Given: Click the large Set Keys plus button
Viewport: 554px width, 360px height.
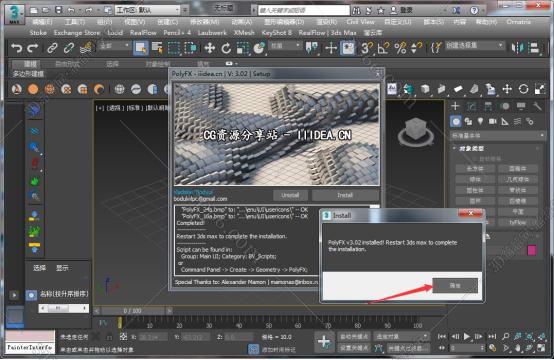Looking at the screenshot, I should 324,342.
